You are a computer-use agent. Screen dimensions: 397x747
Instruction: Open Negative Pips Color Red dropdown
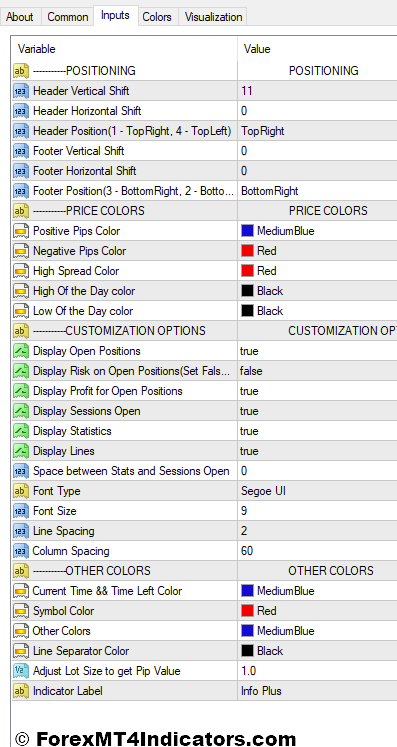pos(317,251)
